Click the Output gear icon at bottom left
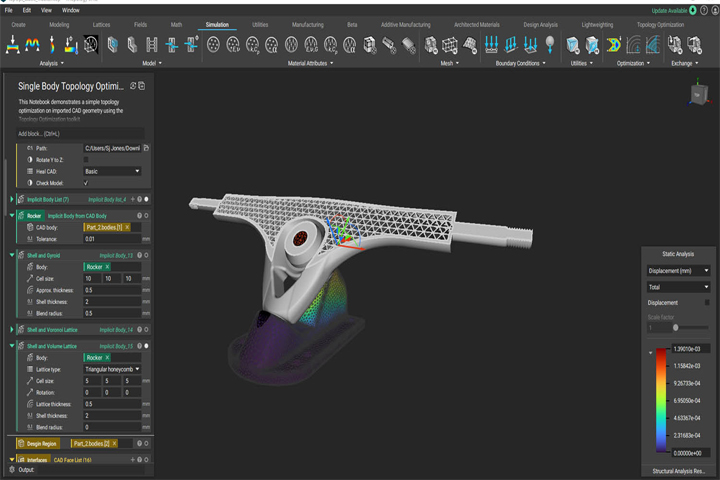This screenshot has height=480, width=720. pos(12,469)
